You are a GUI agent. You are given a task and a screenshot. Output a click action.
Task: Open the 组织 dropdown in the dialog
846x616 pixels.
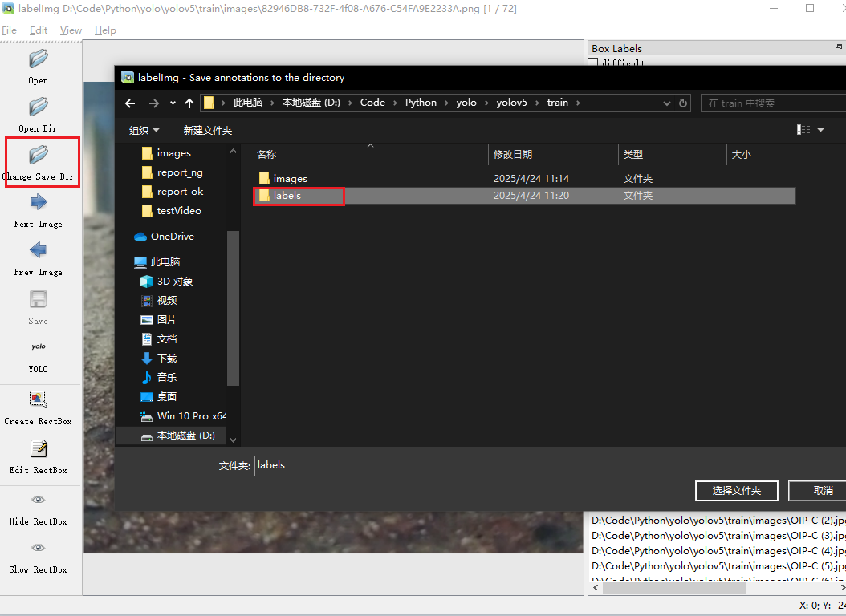pyautogui.click(x=144, y=130)
